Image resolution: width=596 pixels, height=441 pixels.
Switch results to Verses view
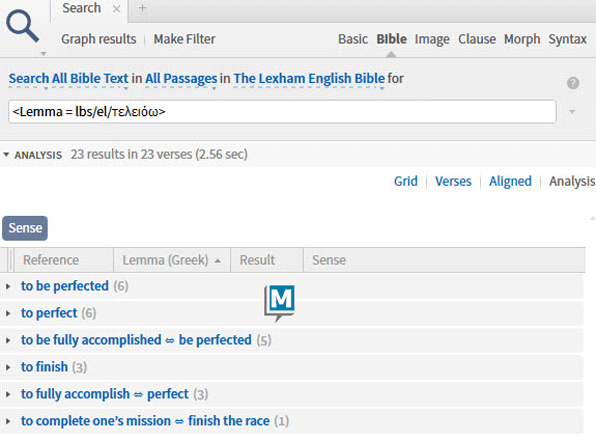point(453,181)
